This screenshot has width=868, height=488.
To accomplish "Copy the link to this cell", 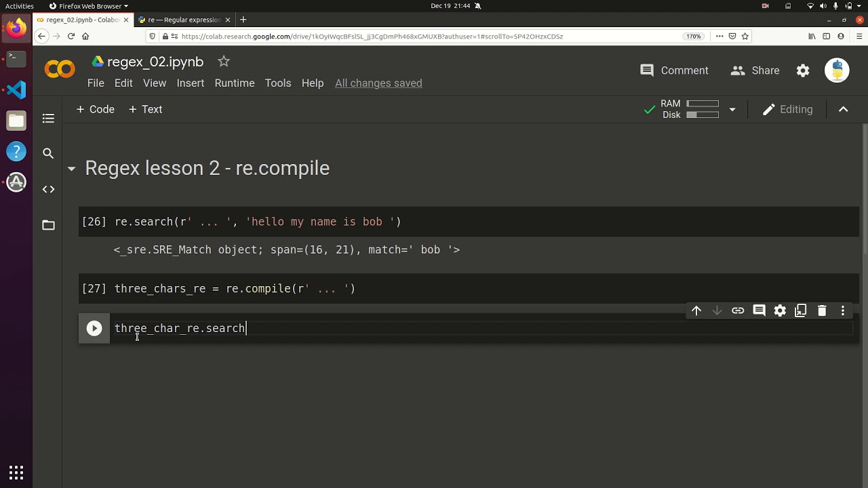I will pyautogui.click(x=738, y=310).
